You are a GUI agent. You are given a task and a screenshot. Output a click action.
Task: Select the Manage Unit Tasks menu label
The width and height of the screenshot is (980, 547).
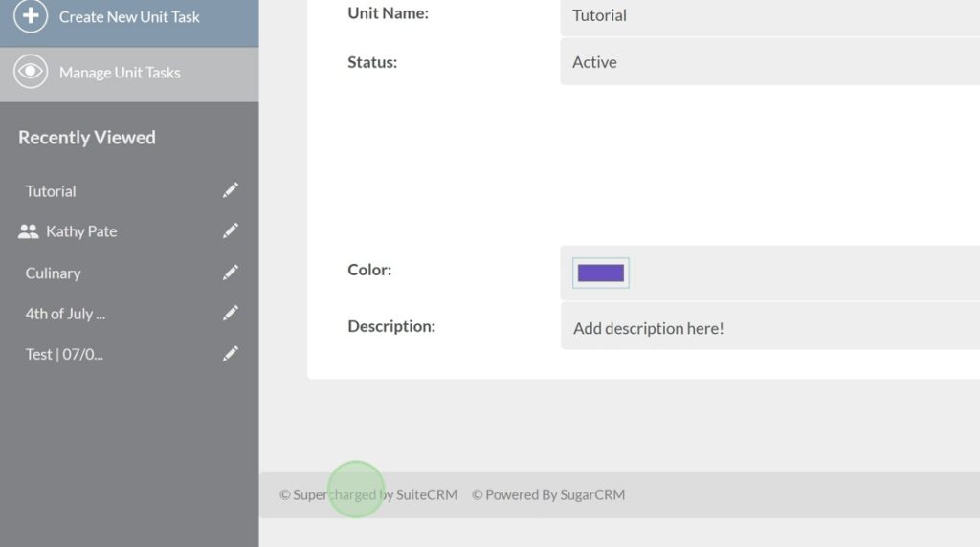pos(120,73)
